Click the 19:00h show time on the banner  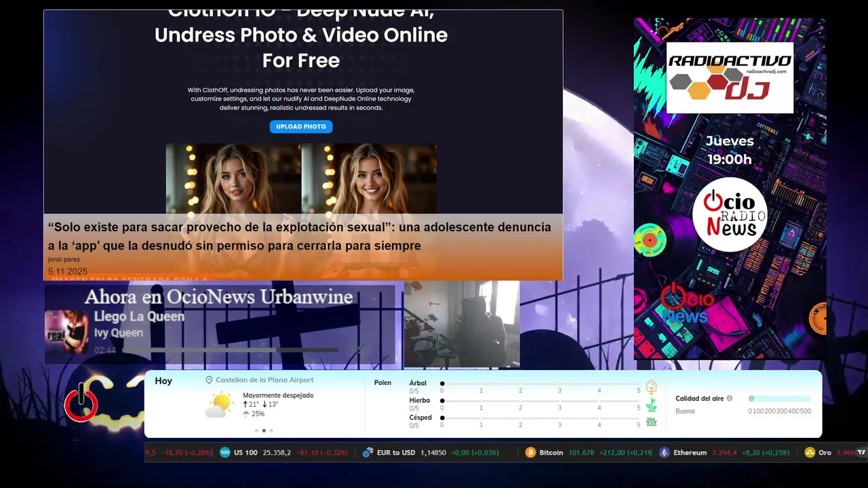(730, 159)
